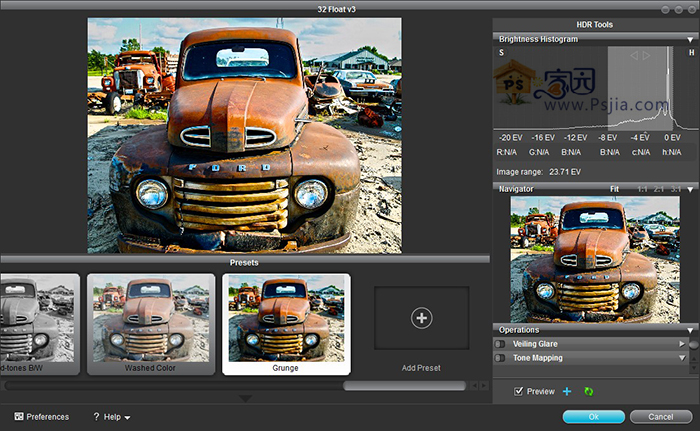This screenshot has height=431, width=700.
Task: Click the Ok button
Action: (x=594, y=417)
